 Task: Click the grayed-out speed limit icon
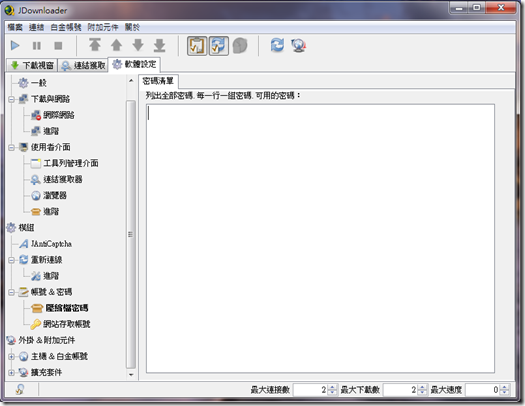coord(240,46)
